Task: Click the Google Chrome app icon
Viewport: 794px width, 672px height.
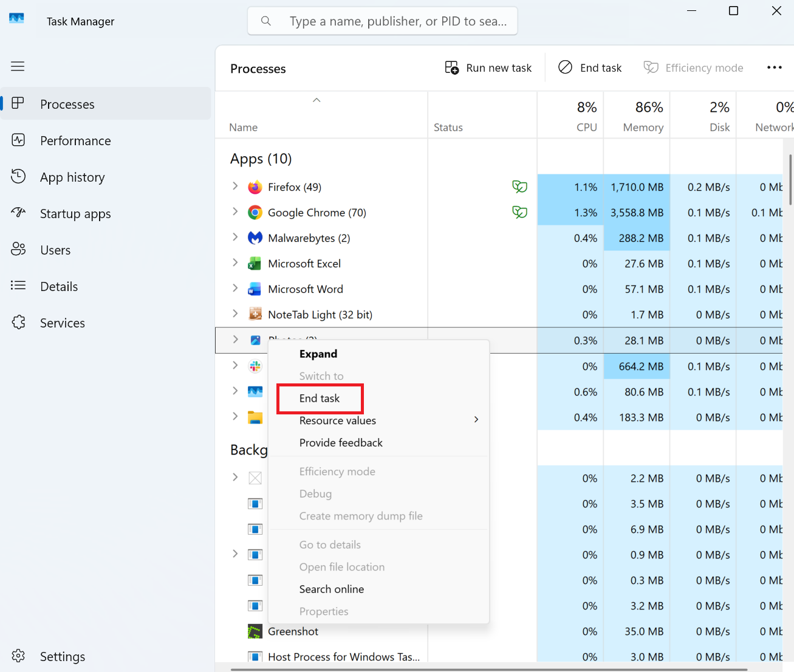Action: point(255,213)
